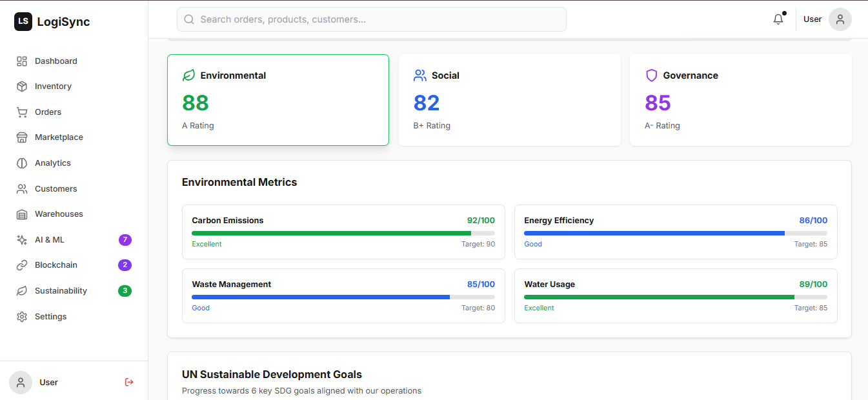
Task: Click the LS LogiSync logo icon
Action: 23,22
